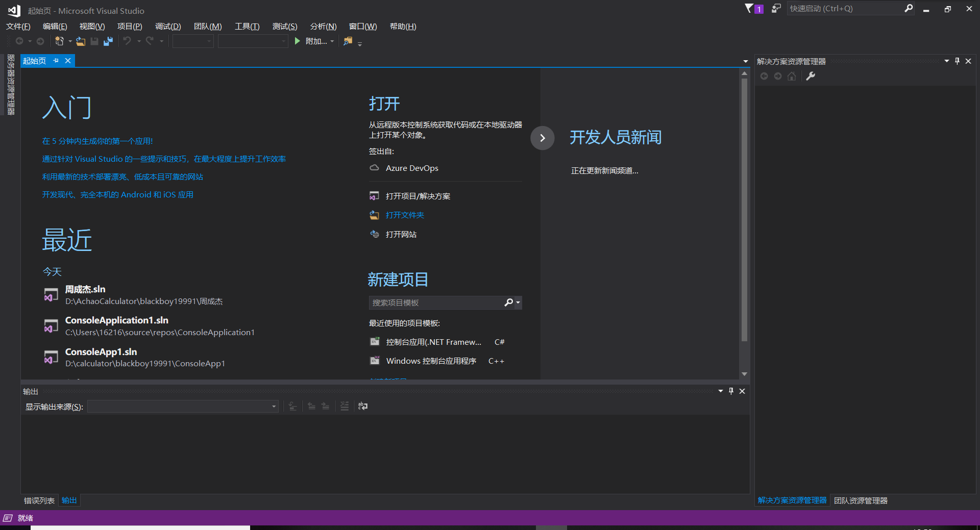Viewport: 980px width, 530px height.
Task: Click the Find in Files toolbar icon
Action: 348,41
